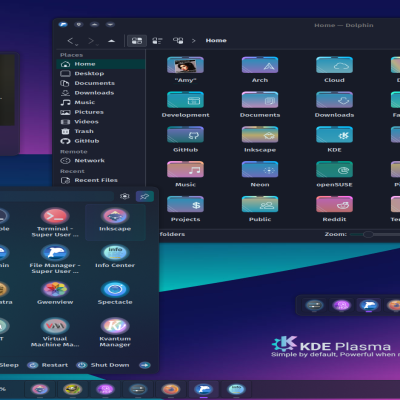Open Recent Files in sidebar
Viewport: 400px width, 400px height.
tap(101, 180)
